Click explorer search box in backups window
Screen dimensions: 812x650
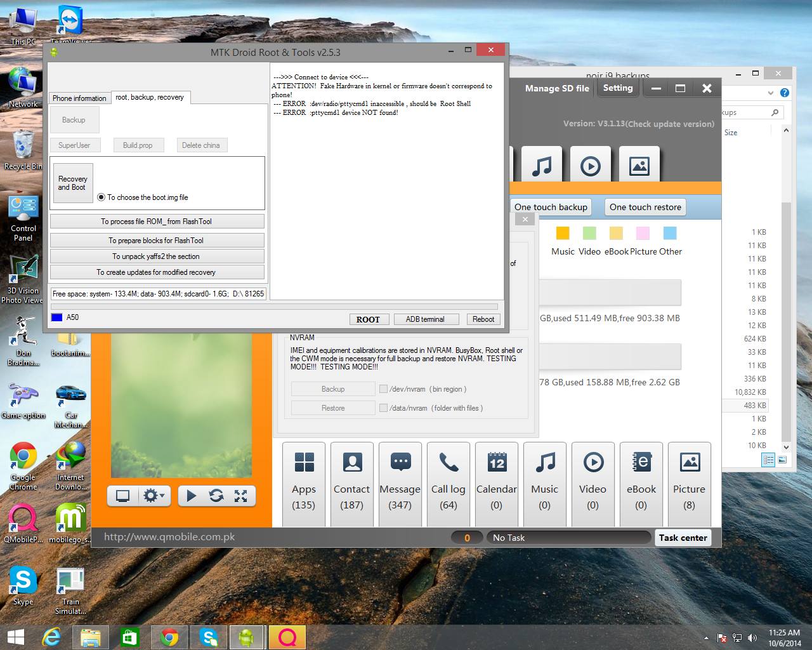click(751, 112)
